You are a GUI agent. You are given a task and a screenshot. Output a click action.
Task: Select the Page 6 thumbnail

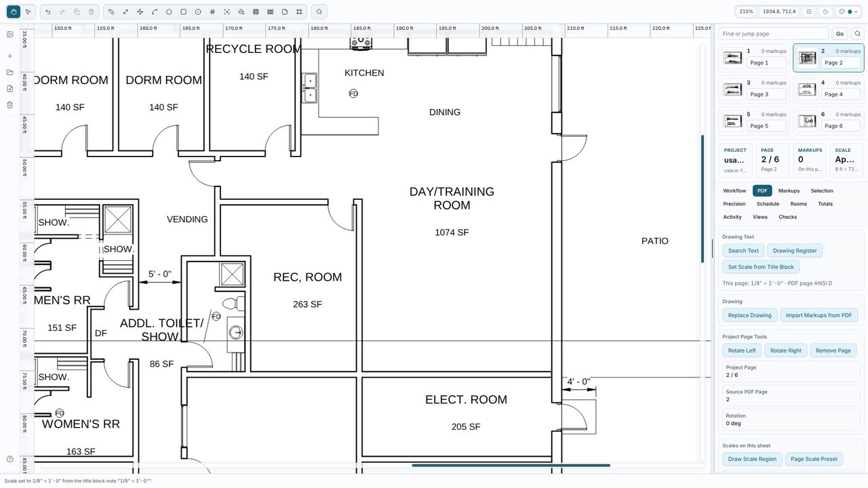[x=807, y=121]
